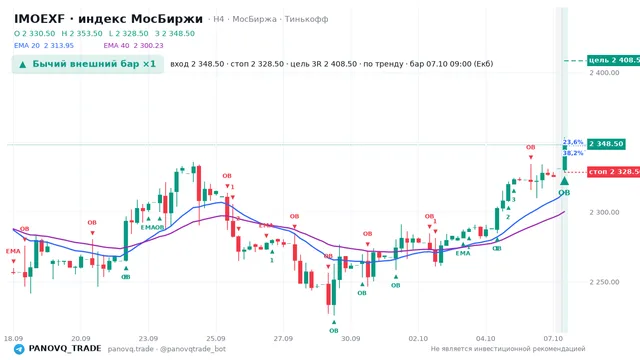This screenshot has width=640, height=360.
Task: Click the red стоп 2 328.5 price tag
Action: pyautogui.click(x=613, y=172)
